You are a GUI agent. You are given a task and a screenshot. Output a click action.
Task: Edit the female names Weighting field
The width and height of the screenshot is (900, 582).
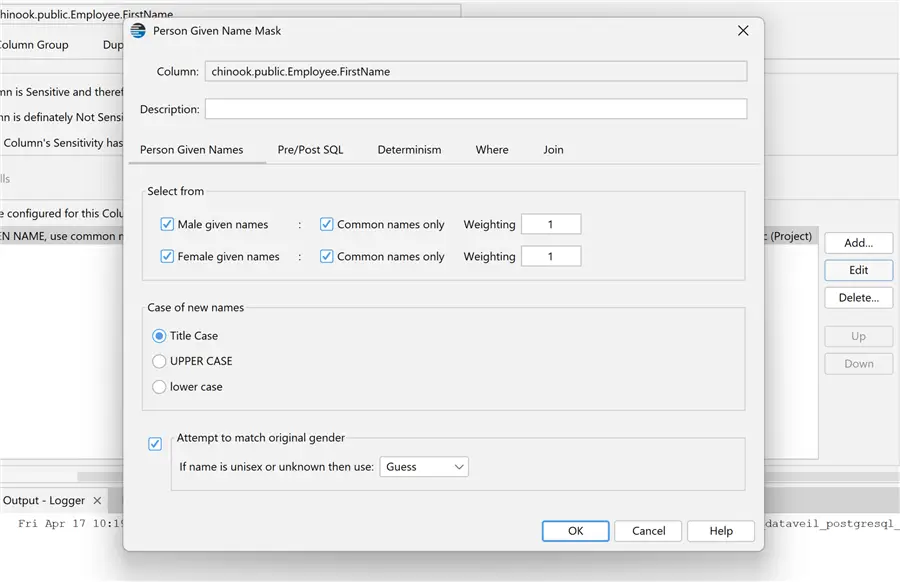(x=551, y=257)
